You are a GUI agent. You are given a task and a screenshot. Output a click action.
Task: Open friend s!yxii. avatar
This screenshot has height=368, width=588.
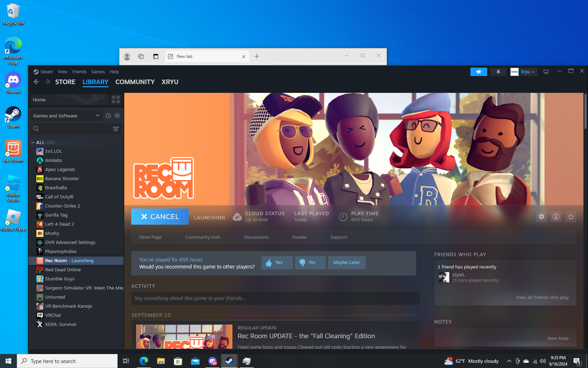pyautogui.click(x=444, y=277)
